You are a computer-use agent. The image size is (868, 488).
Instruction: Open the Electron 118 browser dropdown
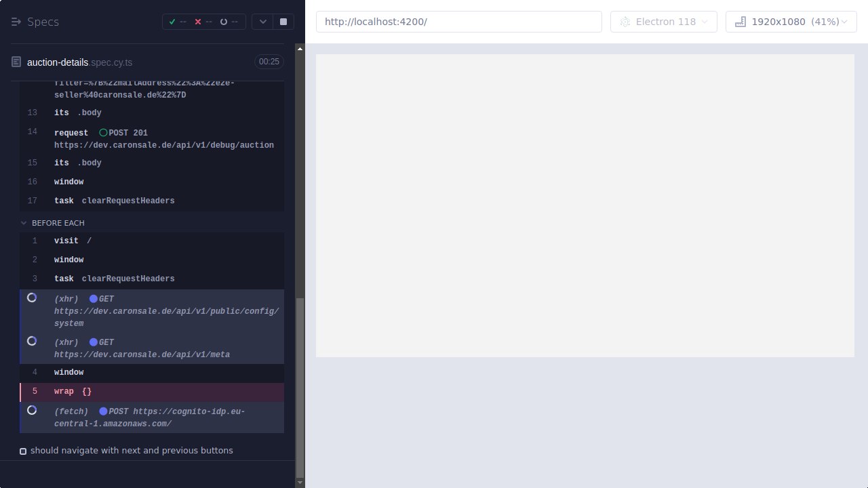(663, 21)
